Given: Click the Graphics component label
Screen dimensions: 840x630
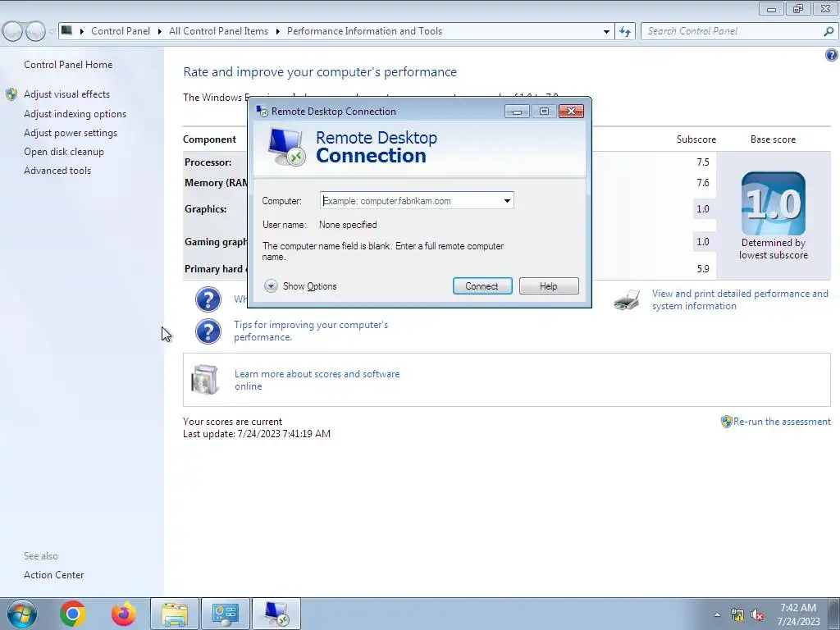Looking at the screenshot, I should tap(206, 209).
